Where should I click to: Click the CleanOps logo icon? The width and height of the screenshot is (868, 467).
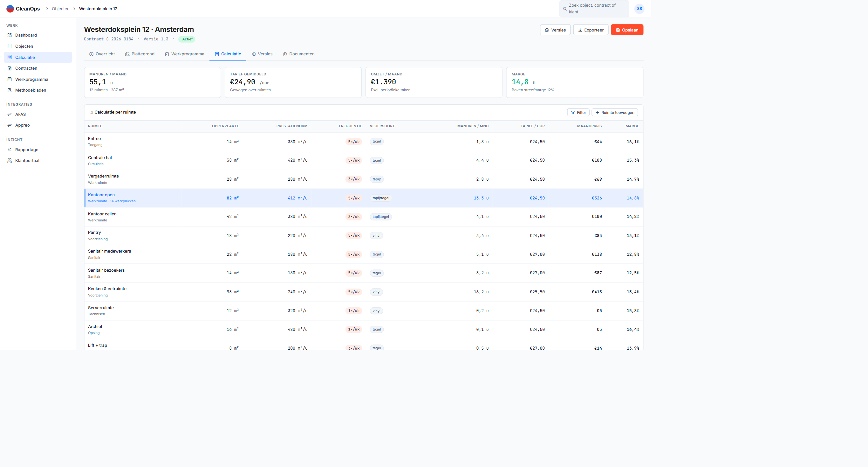click(10, 9)
